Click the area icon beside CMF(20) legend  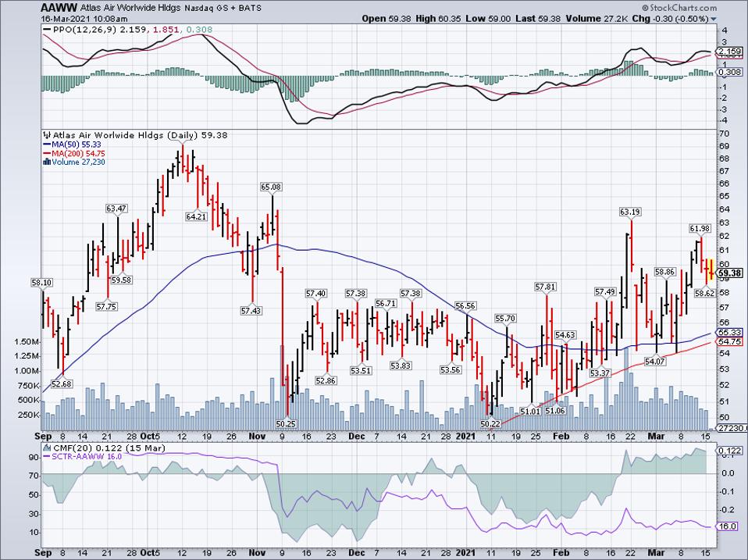point(47,448)
